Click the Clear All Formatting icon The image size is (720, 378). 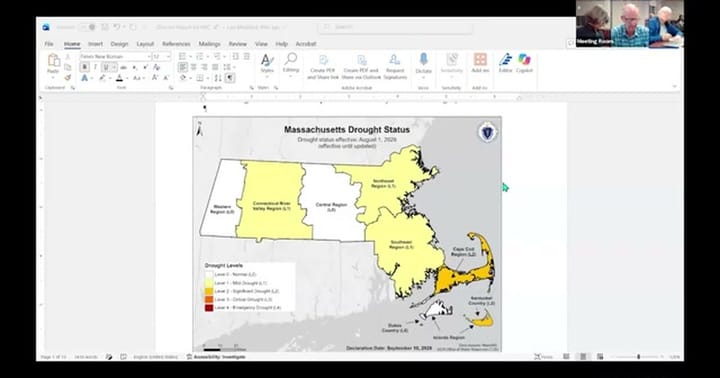point(157,67)
